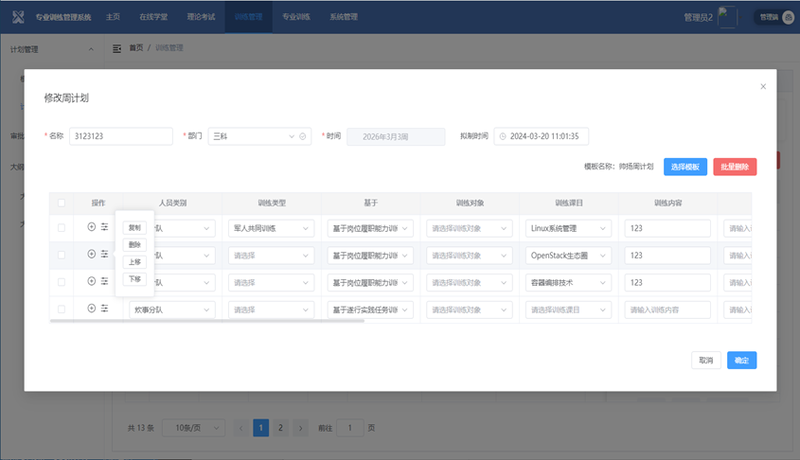Open the 训练类型 dropdown showing 军人共同训练
800x460 pixels.
point(270,228)
